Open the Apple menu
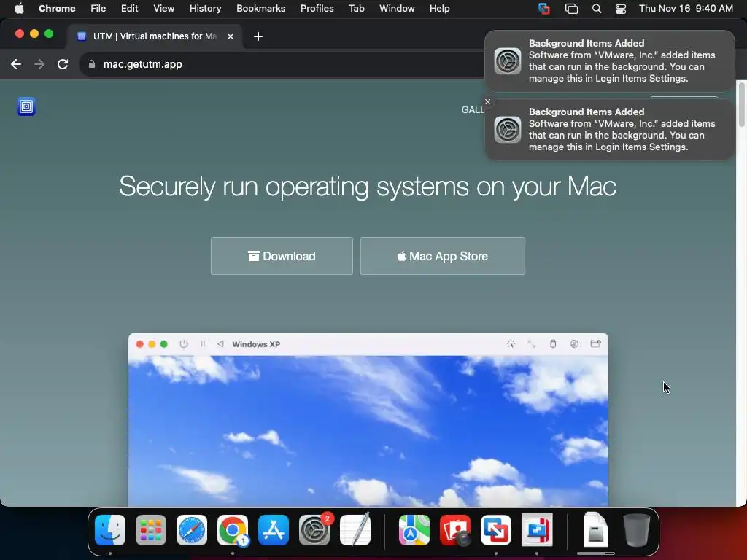This screenshot has height=560, width=747. click(x=19, y=8)
